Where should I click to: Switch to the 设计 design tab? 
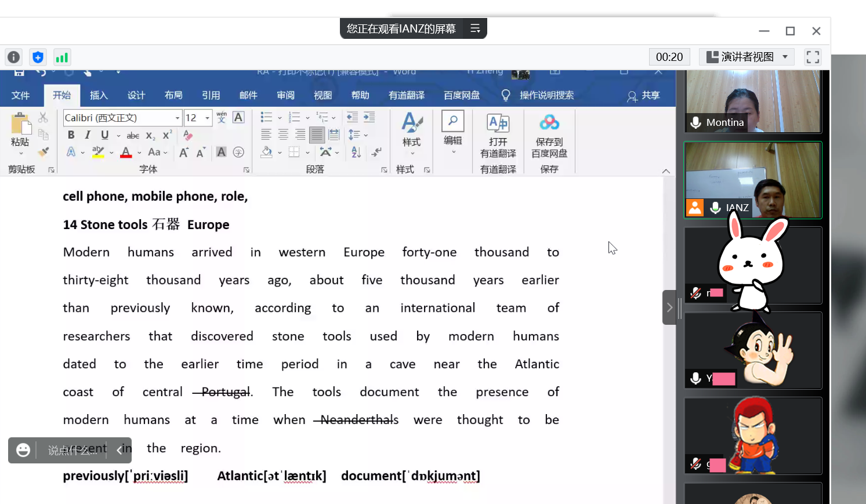[x=136, y=95]
